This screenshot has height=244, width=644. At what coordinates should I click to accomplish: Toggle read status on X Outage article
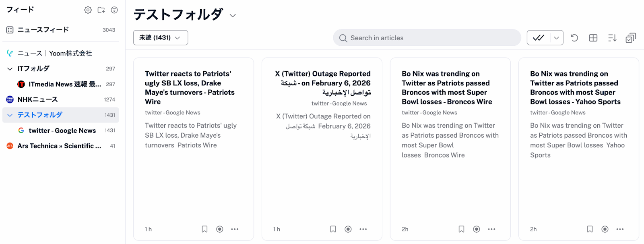[x=348, y=229]
